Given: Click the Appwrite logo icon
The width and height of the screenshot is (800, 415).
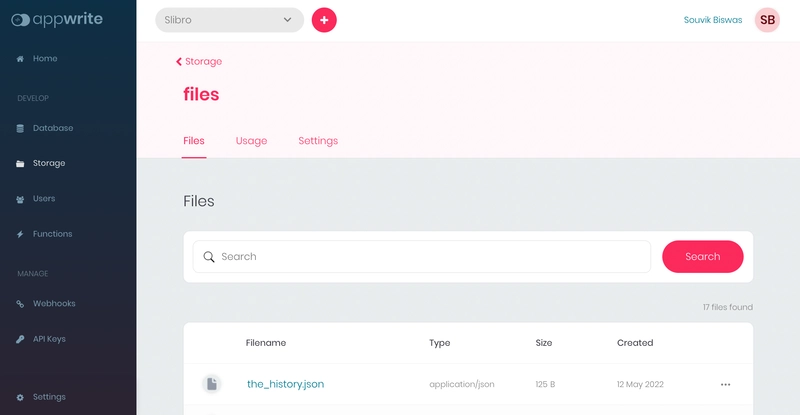Looking at the screenshot, I should [x=20, y=19].
